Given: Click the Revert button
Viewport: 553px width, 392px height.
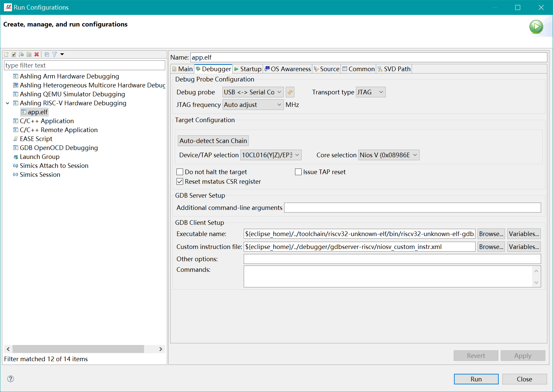Looking at the screenshot, I should click(476, 356).
